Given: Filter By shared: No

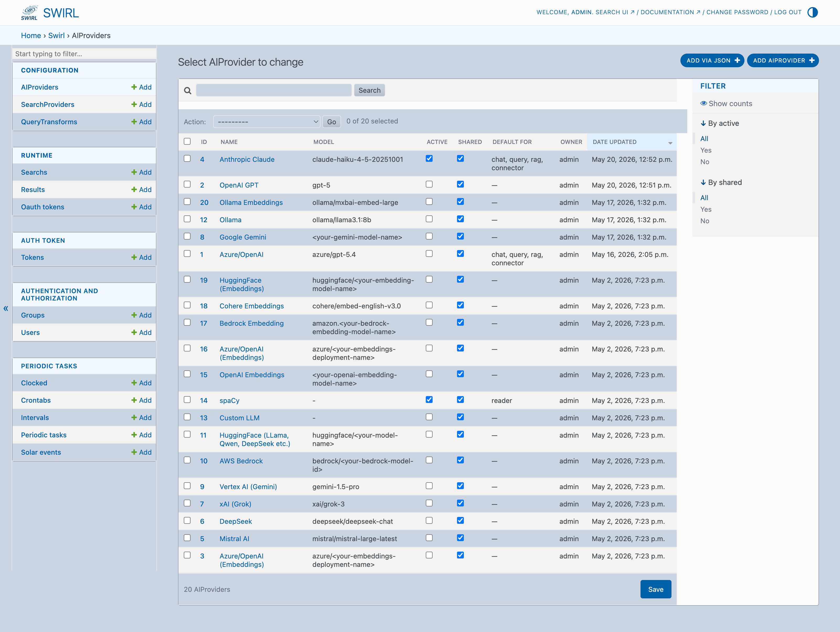Looking at the screenshot, I should tap(705, 221).
